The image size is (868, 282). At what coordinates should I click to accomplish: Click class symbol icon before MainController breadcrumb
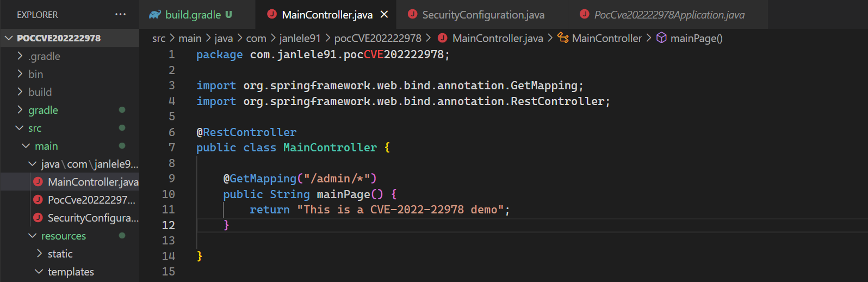tap(563, 38)
